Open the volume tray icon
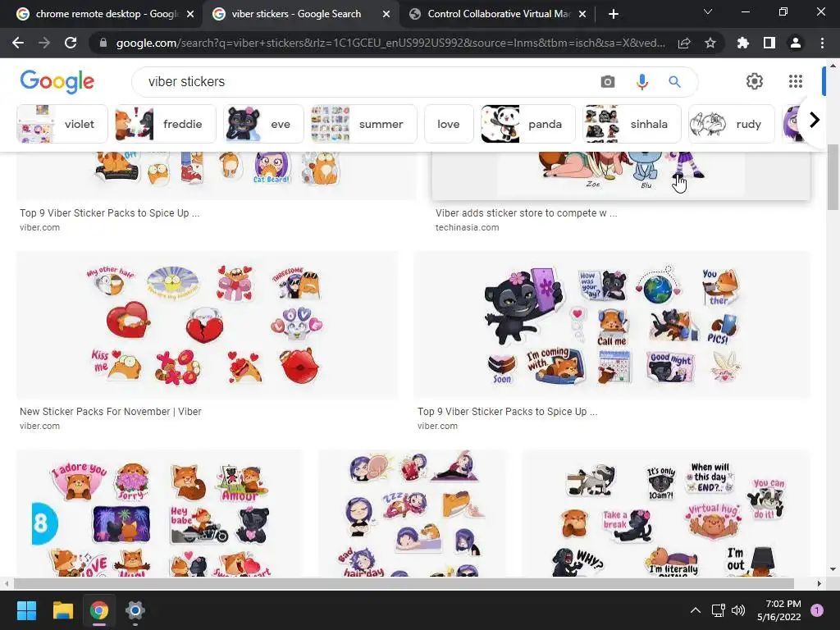The height and width of the screenshot is (630, 840). (x=738, y=610)
